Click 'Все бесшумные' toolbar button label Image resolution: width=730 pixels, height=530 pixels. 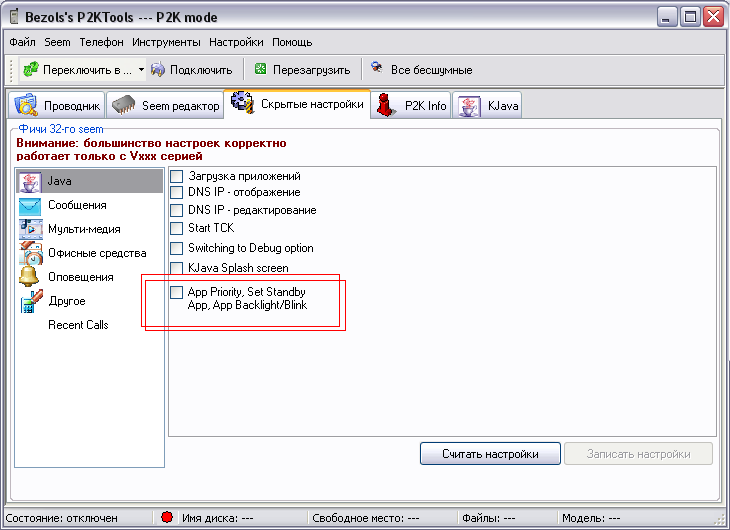point(432,70)
